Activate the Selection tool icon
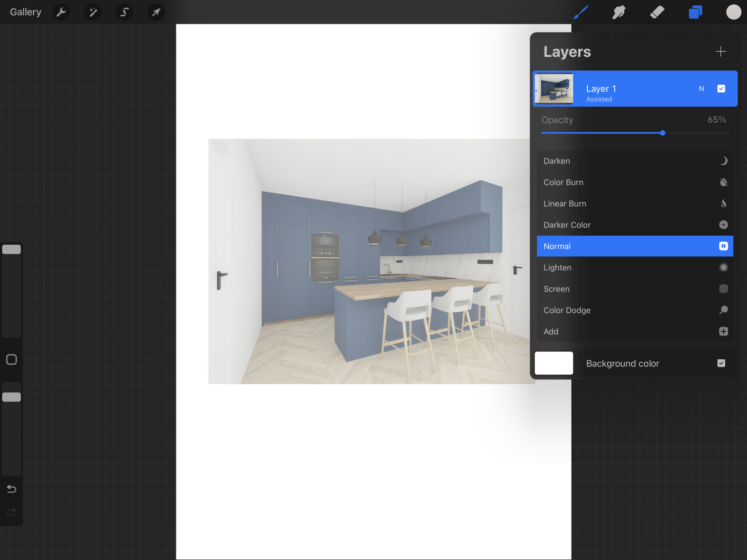747x560 pixels. (124, 12)
